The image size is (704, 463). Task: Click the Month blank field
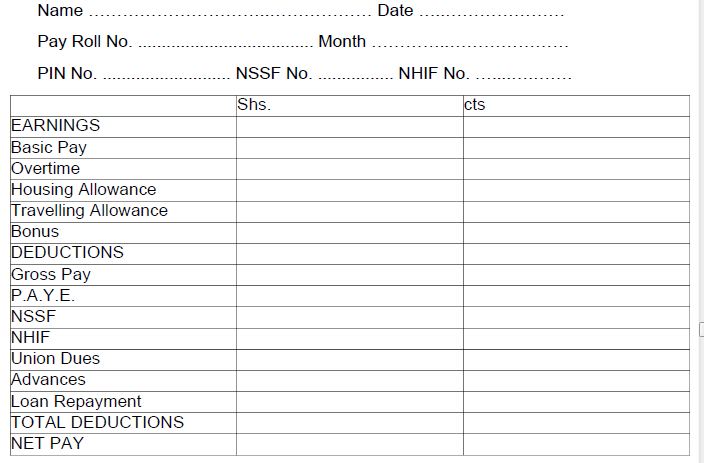point(469,44)
